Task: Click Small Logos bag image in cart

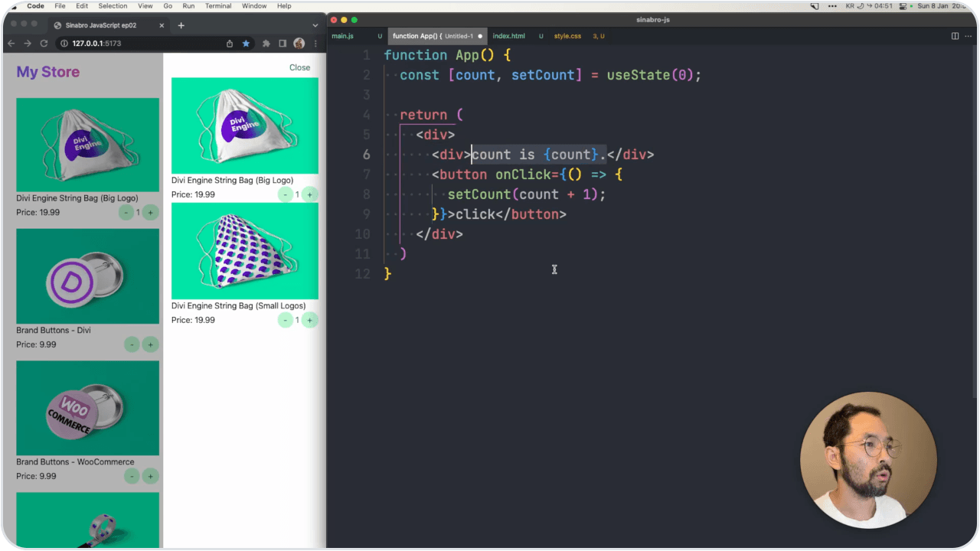Action: 245,251
